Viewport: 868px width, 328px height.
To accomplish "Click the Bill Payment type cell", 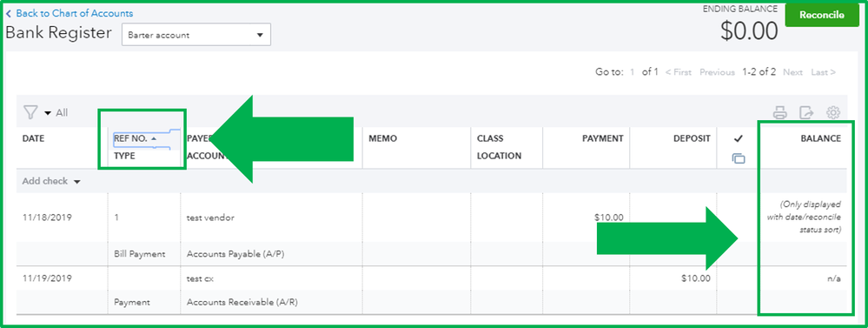I will pos(140,254).
